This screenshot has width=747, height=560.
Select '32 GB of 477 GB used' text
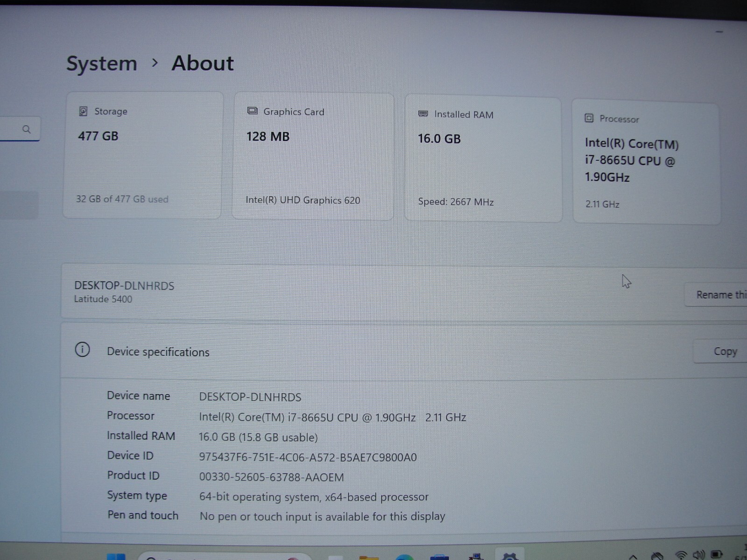coord(122,199)
